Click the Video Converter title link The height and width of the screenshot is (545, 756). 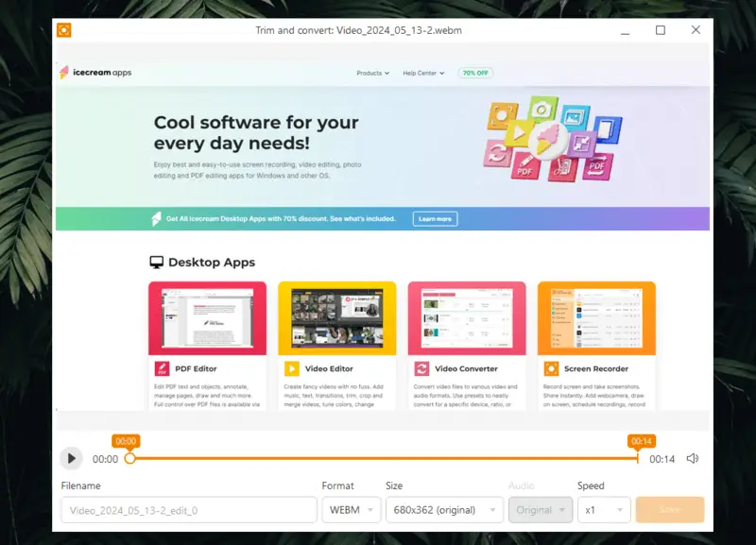466,368
